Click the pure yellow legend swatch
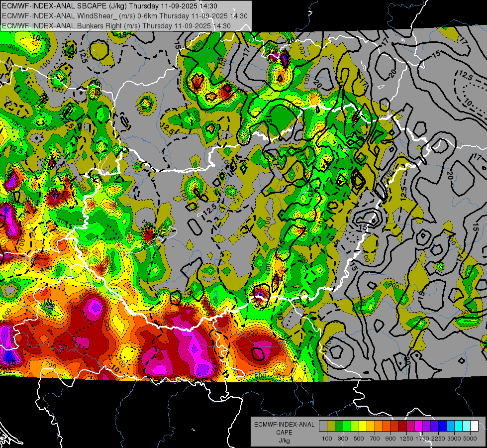 click(x=363, y=426)
